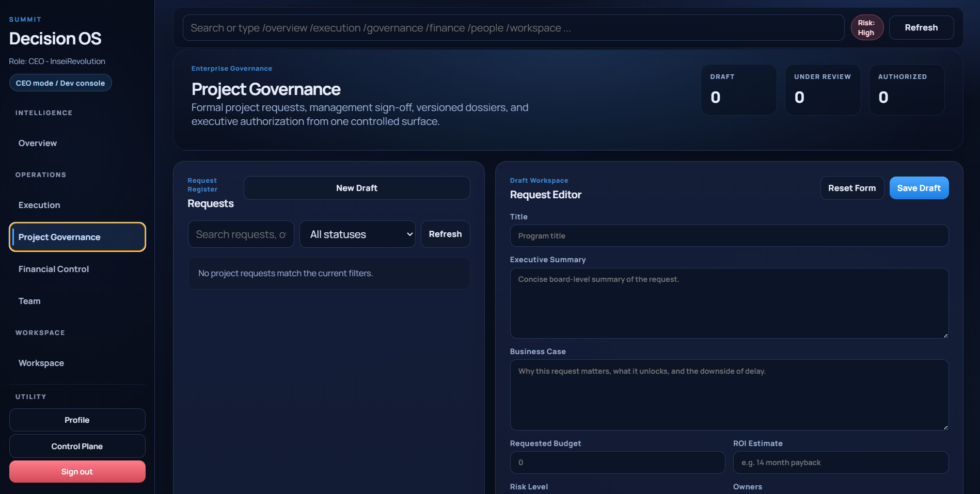Click Business Case resize handle
This screenshot has width=980, height=494.
[x=945, y=427]
